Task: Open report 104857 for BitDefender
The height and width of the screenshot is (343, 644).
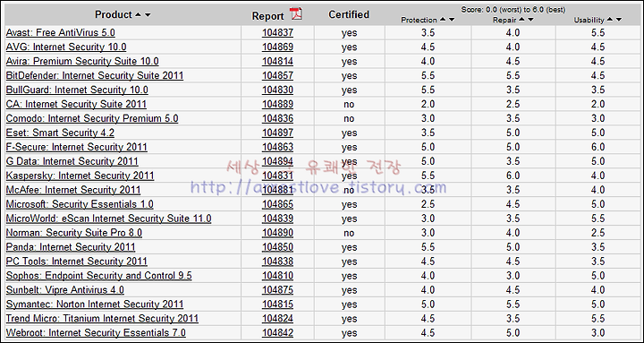Action: (x=277, y=75)
